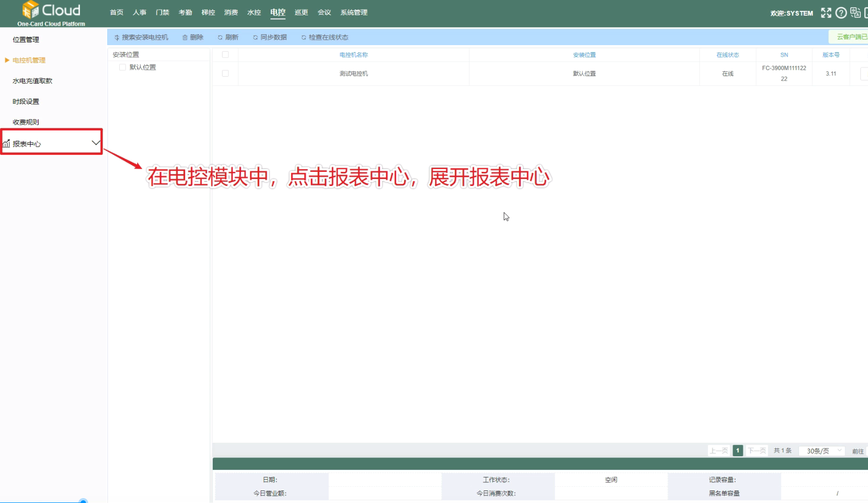Click the language translation icon
The height and width of the screenshot is (503, 868).
pyautogui.click(x=855, y=13)
